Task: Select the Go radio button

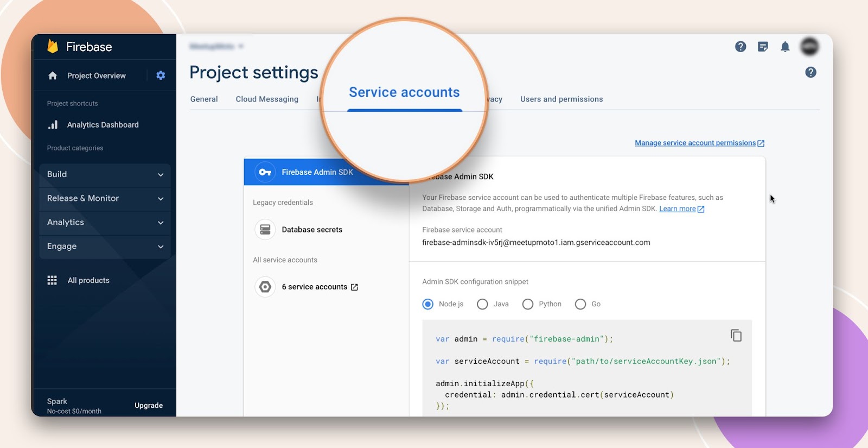Action: tap(580, 304)
